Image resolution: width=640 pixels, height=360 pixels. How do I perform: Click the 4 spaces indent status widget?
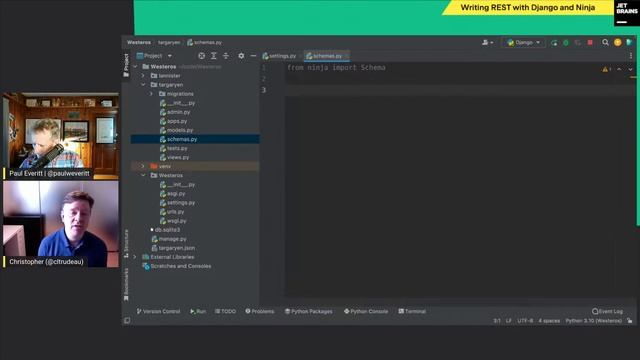pos(549,321)
